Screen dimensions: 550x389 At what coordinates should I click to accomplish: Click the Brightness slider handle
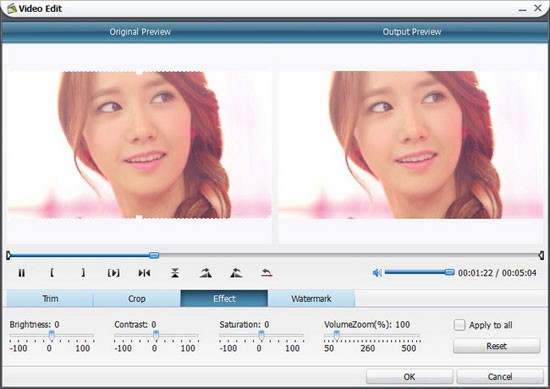52,335
